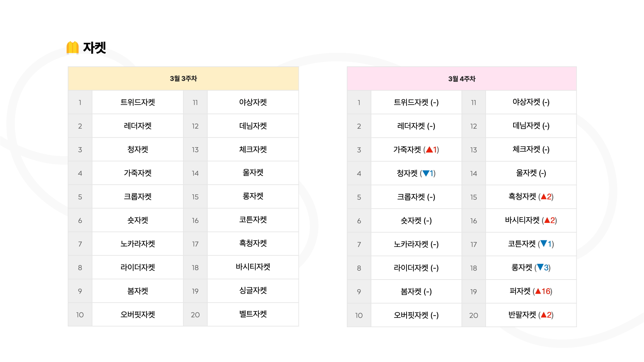The image size is (644, 362).
Task: Select 트위드자켓 in the 3주차 table
Action: point(138,102)
